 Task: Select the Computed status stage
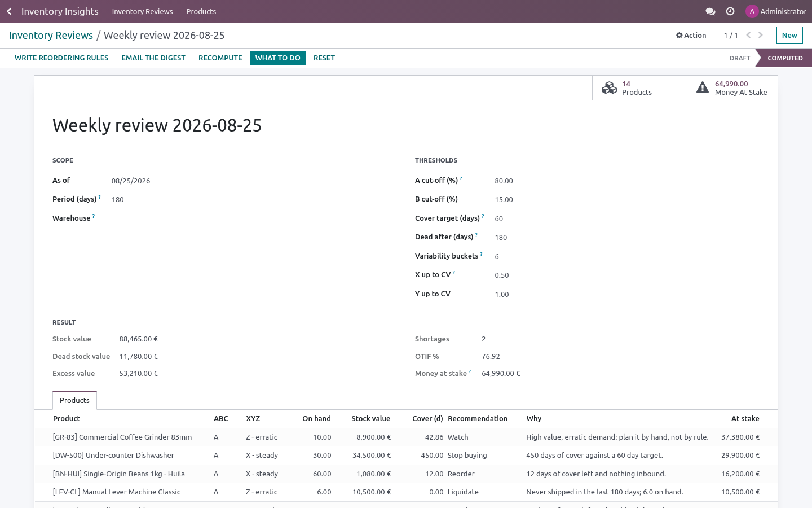(x=784, y=58)
